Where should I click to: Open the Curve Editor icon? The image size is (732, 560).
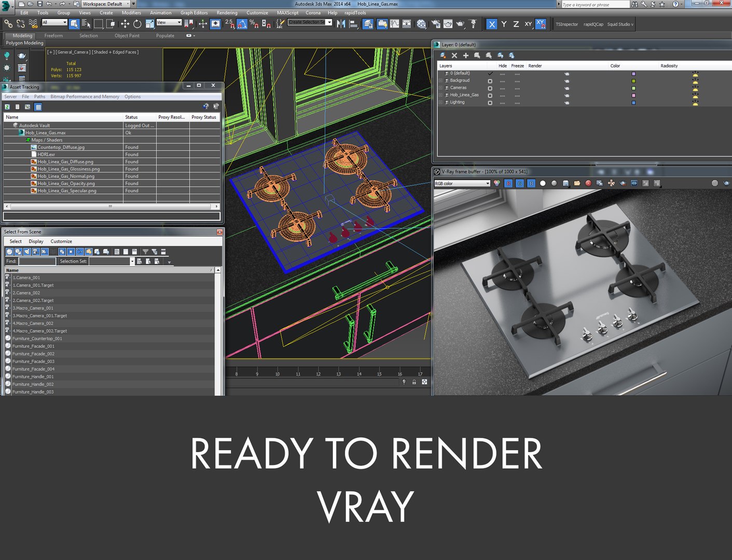(x=394, y=23)
